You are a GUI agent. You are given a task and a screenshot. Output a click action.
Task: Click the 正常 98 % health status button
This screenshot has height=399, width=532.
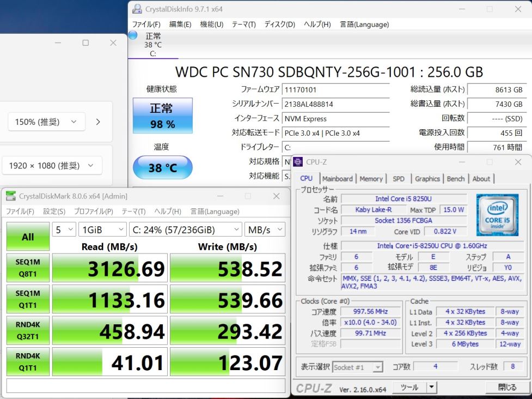coord(162,116)
